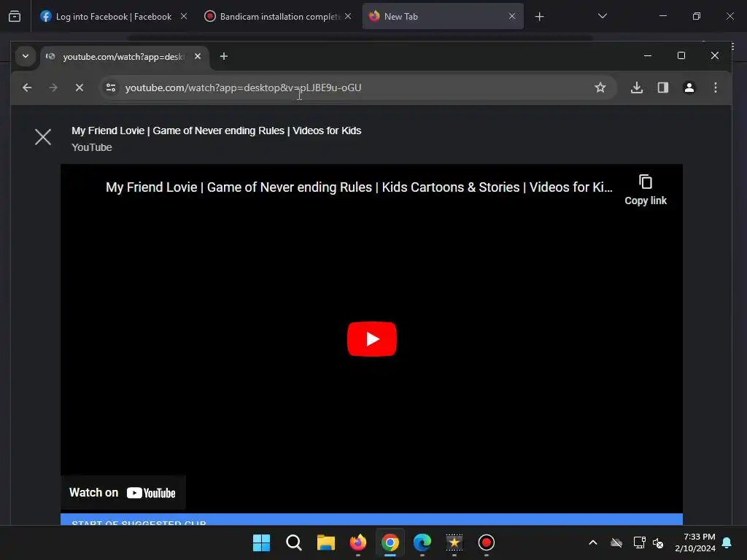Image resolution: width=747 pixels, height=560 pixels.
Task: Show hidden system tray icons
Action: coord(593,542)
